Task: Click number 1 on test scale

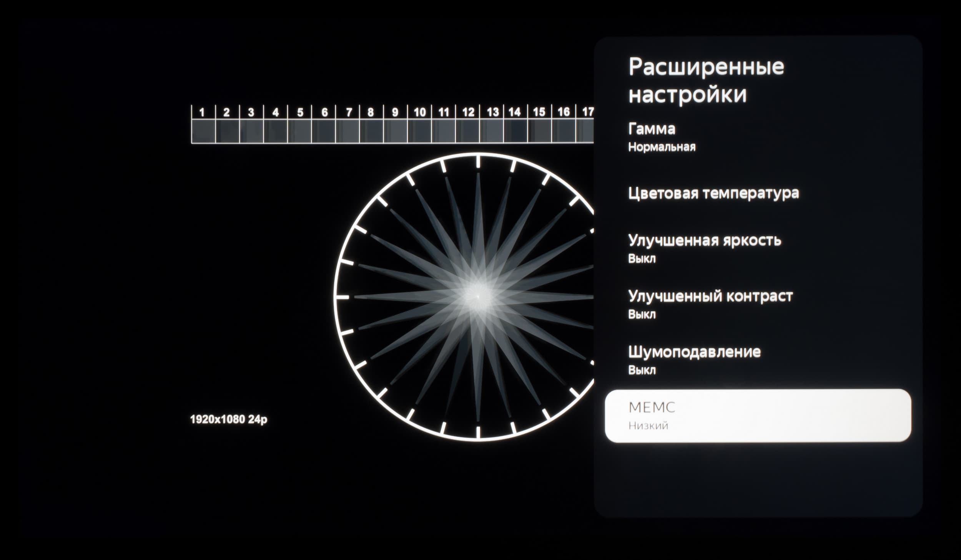Action: click(x=202, y=113)
